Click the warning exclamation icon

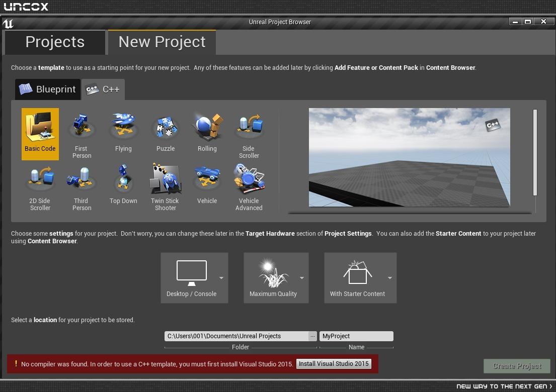(x=16, y=363)
